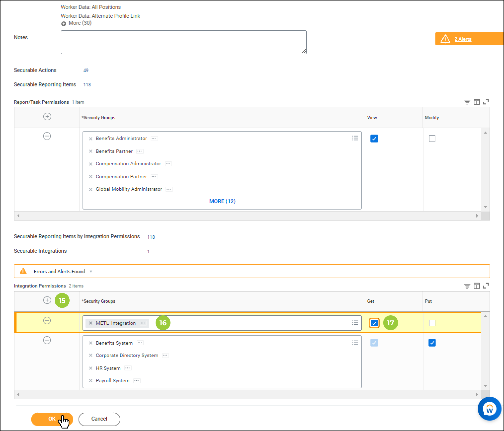The image size is (504, 431).
Task: Open related actions for Global Mobility Administrator
Action: coord(169,189)
